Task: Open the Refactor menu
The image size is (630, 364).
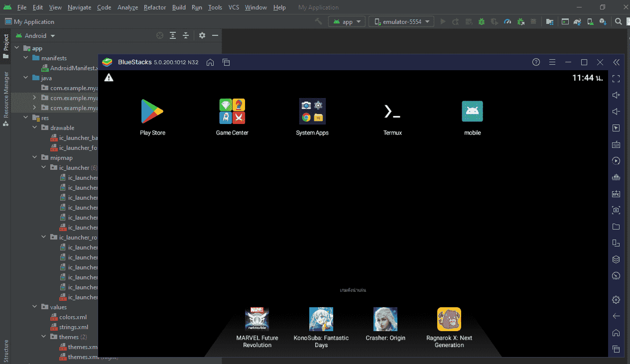Action: coord(155,7)
